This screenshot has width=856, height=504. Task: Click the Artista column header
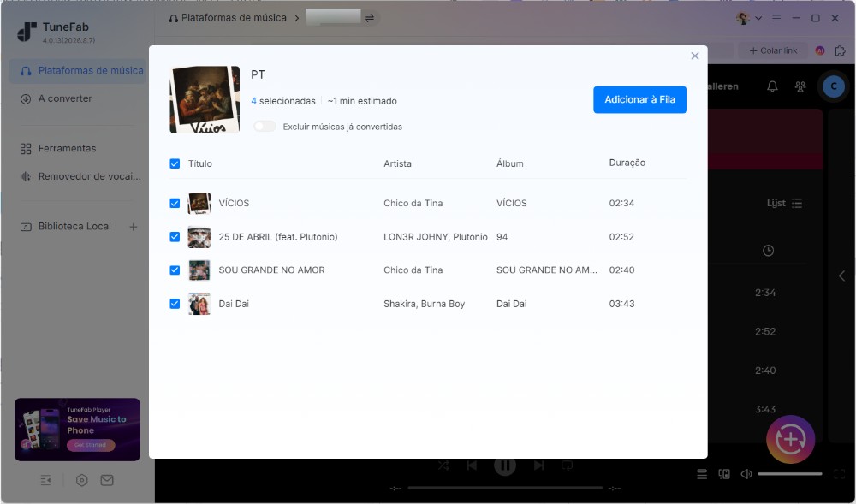397,163
